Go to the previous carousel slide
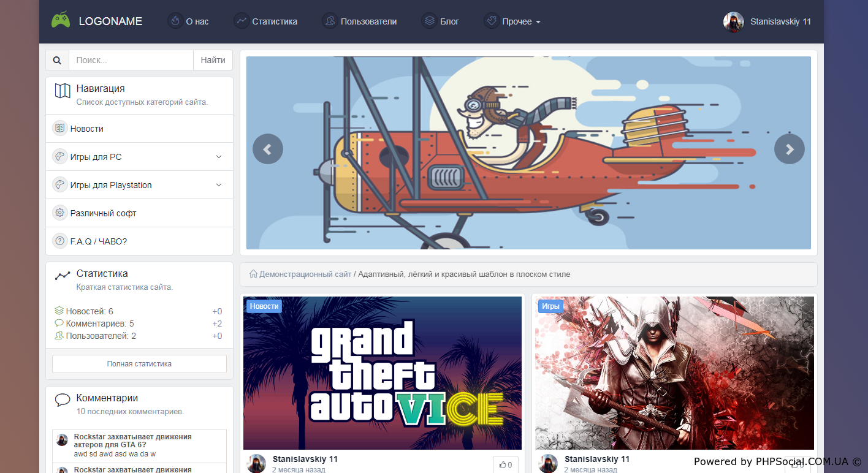Screen dimensions: 868x473 pos(267,149)
